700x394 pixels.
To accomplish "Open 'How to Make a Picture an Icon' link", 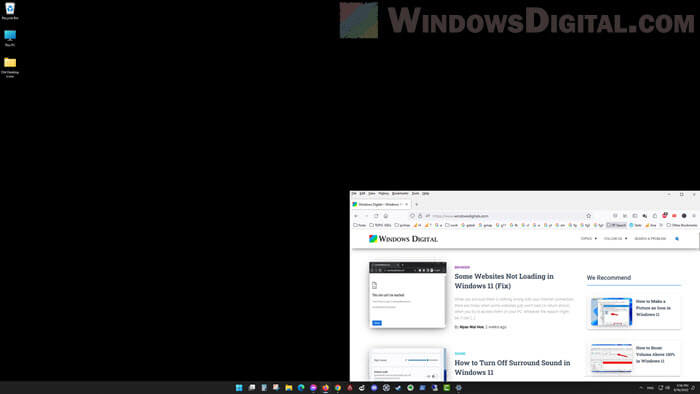I will click(x=653, y=308).
